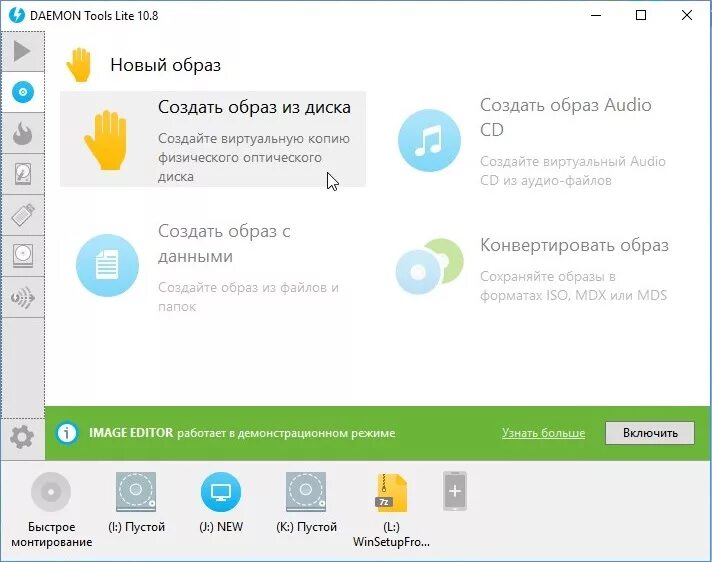Viewport: 712px width, 562px height.
Task: Open the Images play tab in sidebar
Action: point(22,51)
